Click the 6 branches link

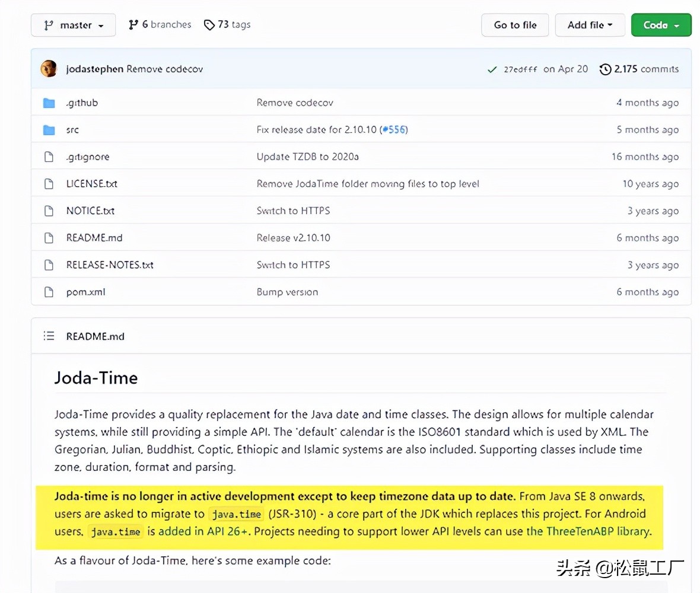(x=160, y=24)
